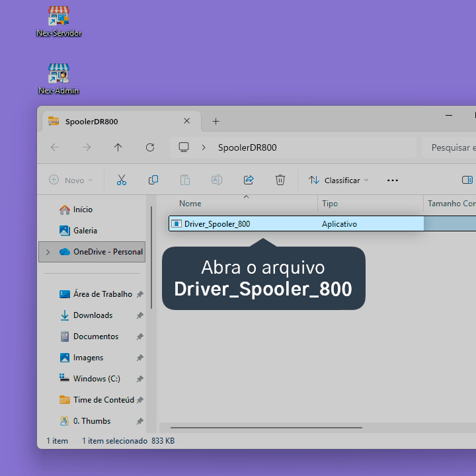The width and height of the screenshot is (476, 476).
Task: Unpin Downloads using its pin icon
Action: [x=139, y=315]
